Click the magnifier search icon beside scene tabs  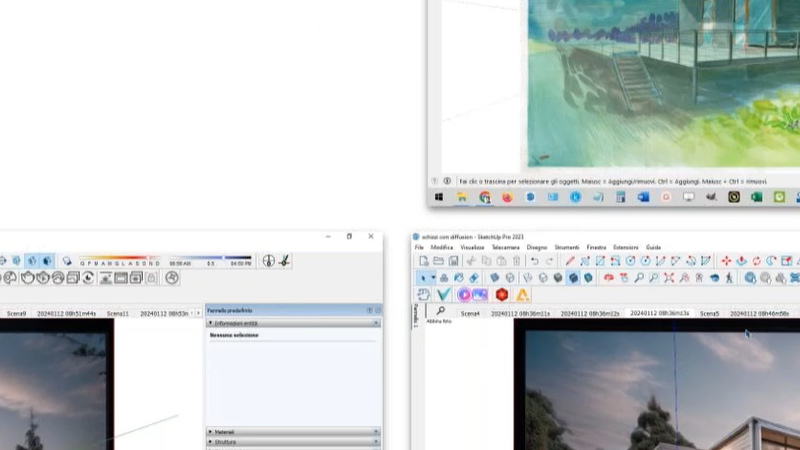[x=440, y=312]
